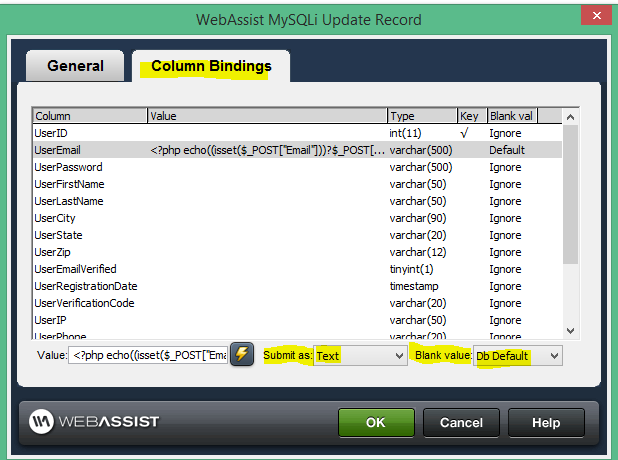
Task: Select the UserEmailVerified row
Action: (297, 269)
